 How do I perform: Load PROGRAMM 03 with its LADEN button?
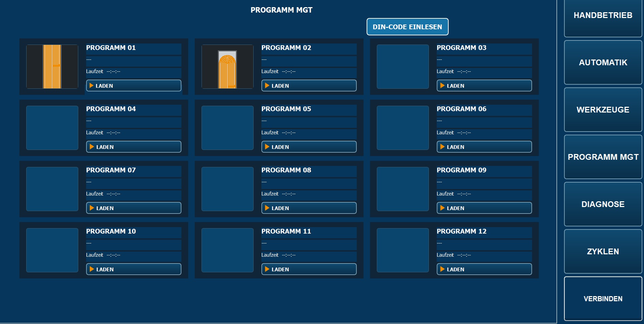click(x=484, y=86)
